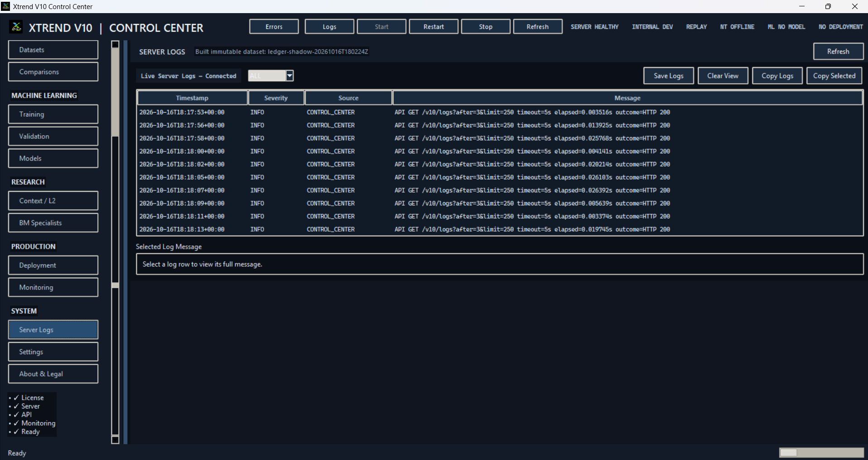Click the NT OFFLINE status indicator
Viewport: 868px width, 460px height.
click(x=737, y=27)
